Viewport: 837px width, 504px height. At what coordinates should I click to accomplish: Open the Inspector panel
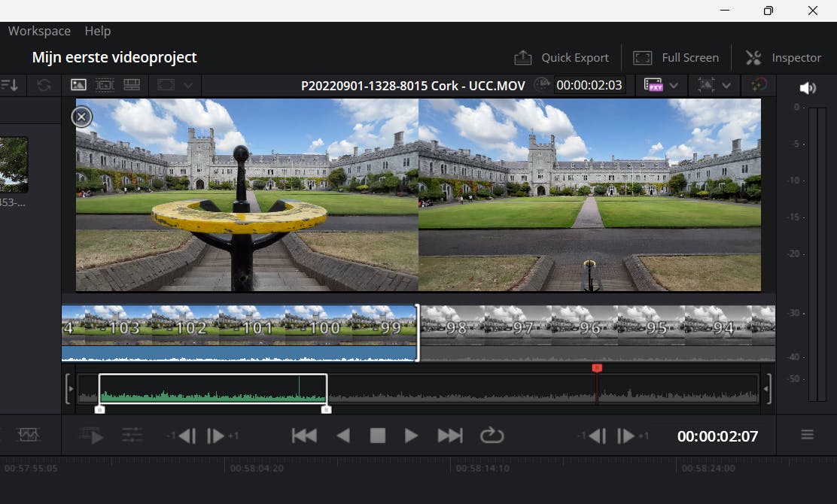(x=783, y=58)
